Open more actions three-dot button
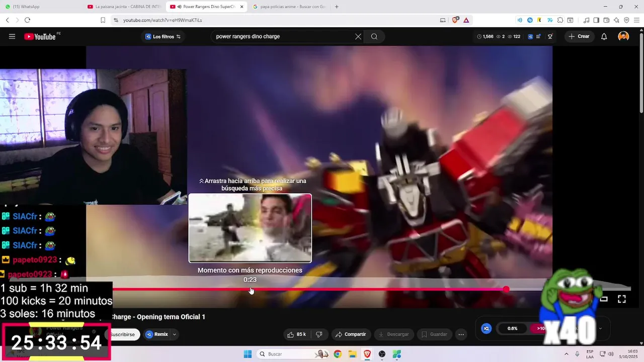Viewport: 644px width, 362px height. [461, 334]
